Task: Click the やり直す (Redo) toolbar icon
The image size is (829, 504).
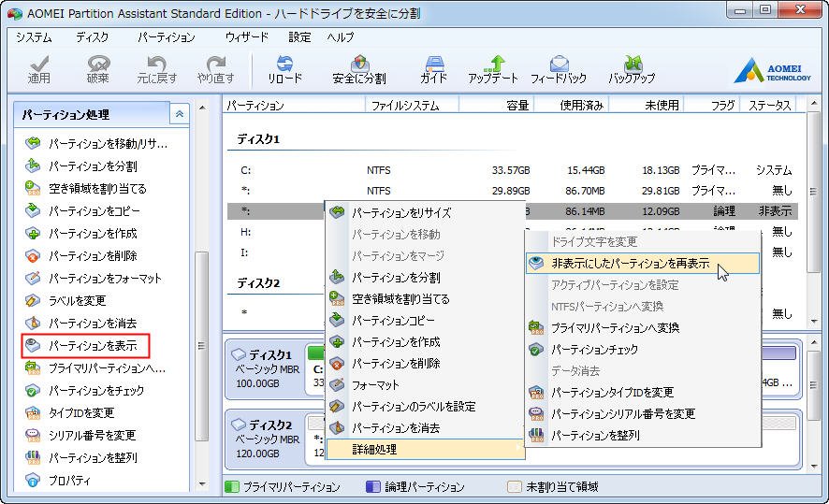Action: tap(216, 70)
